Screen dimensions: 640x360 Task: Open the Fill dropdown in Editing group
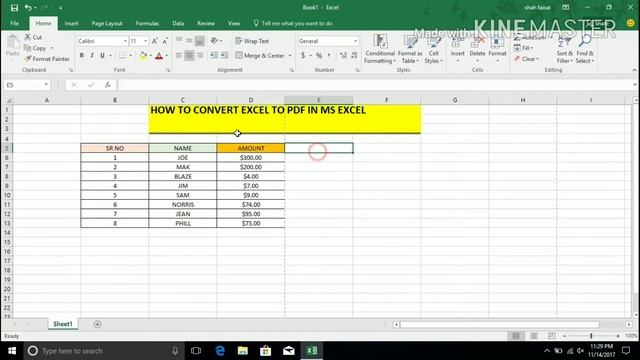524,48
